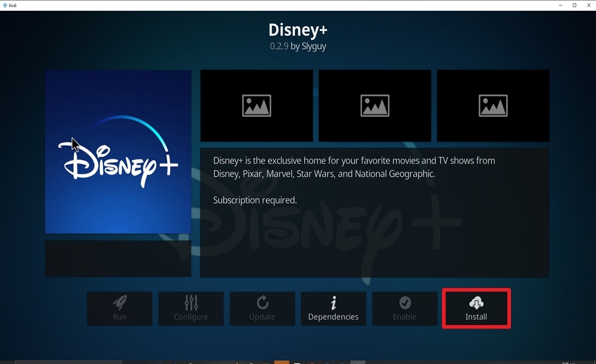Click the Update refresh button

(262, 308)
